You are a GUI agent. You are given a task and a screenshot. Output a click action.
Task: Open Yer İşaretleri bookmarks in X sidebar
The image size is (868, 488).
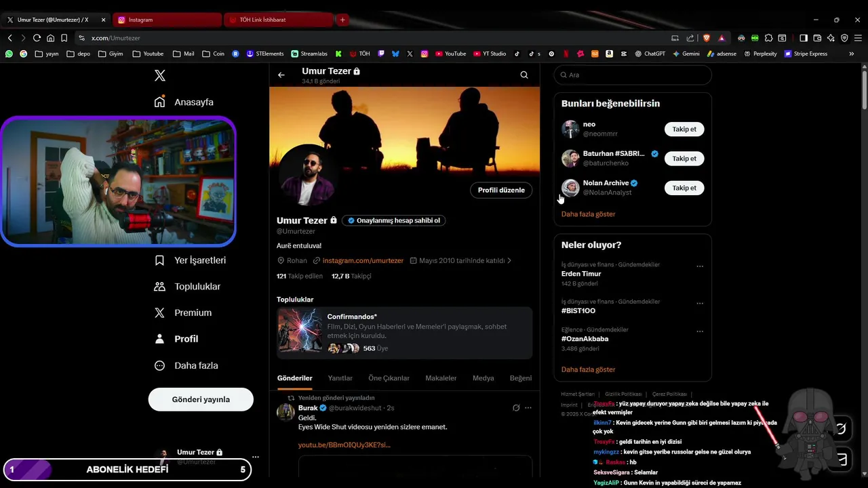[190, 260]
